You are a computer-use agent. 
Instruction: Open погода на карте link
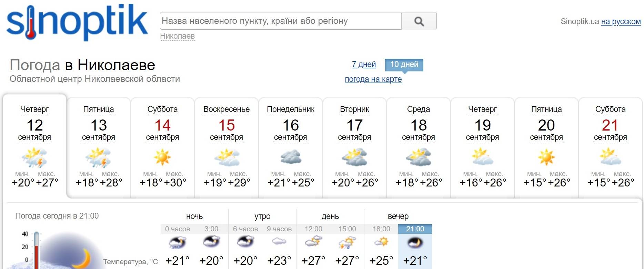(x=373, y=79)
